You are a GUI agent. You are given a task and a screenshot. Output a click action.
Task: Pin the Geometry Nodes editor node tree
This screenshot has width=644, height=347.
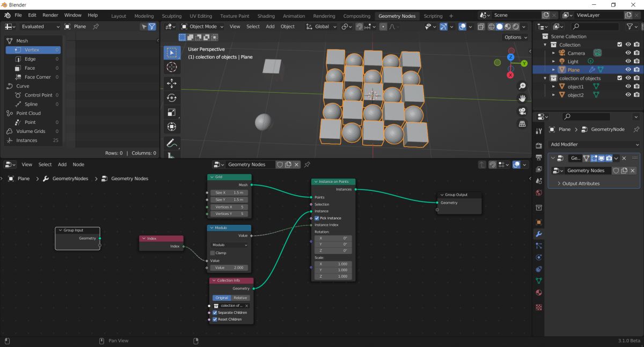[x=308, y=165]
